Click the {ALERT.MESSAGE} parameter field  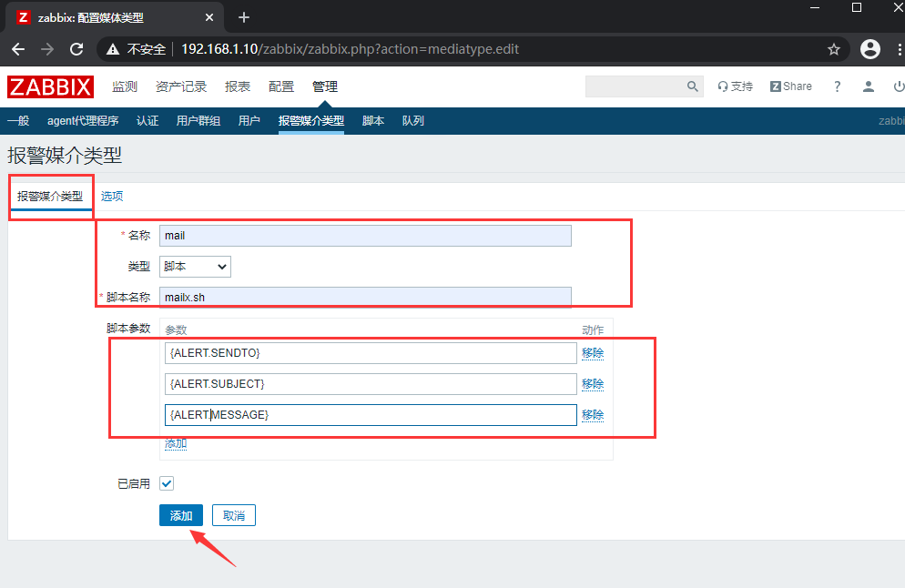tap(371, 415)
